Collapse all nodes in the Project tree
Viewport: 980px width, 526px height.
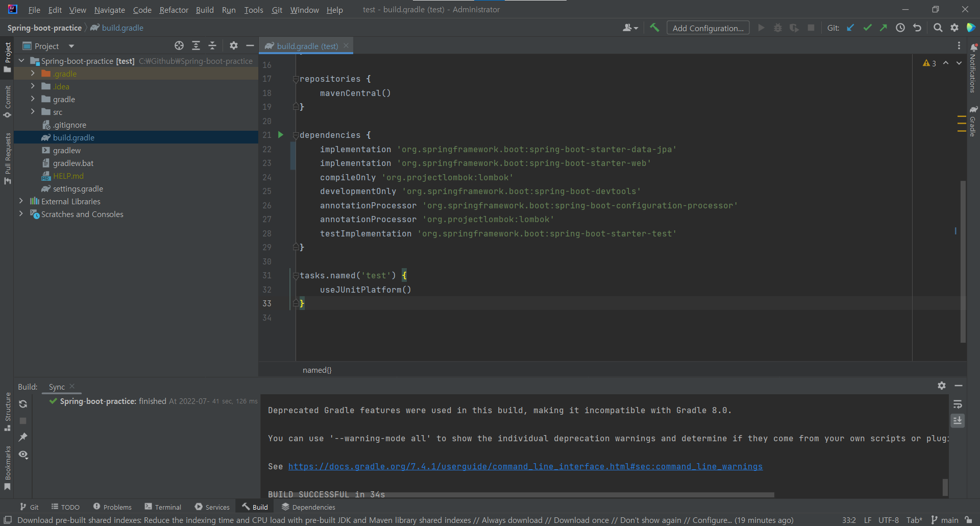click(x=212, y=45)
